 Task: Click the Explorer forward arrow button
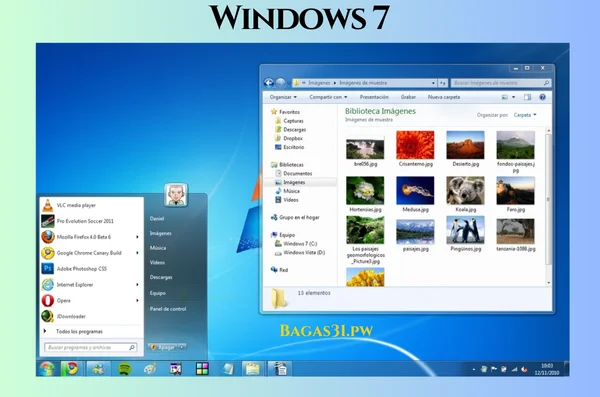280,83
